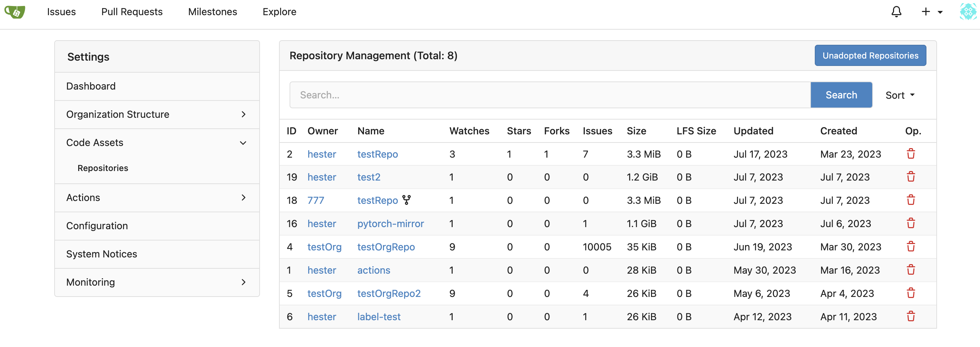Click the 10005 issues count cell

(597, 247)
